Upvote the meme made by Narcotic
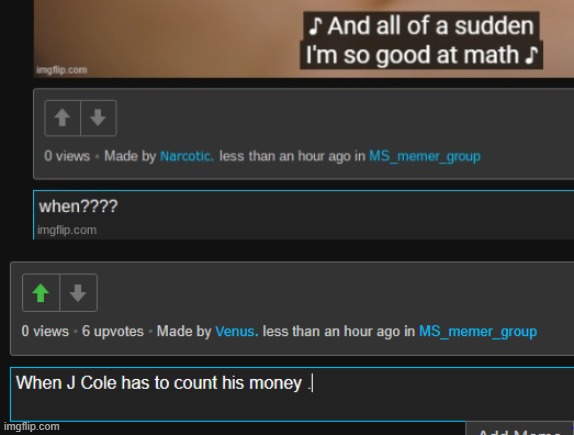The height and width of the screenshot is (435, 574). tap(62, 118)
